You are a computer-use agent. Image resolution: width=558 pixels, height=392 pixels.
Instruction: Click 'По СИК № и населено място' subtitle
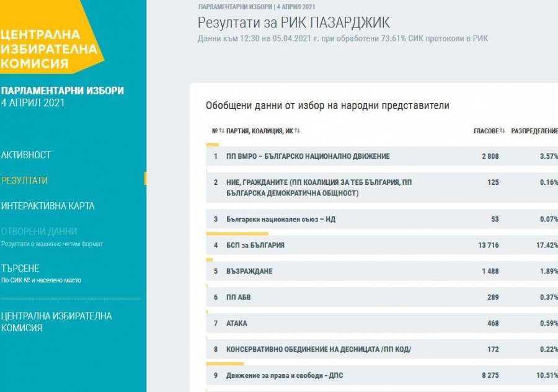coord(41,280)
